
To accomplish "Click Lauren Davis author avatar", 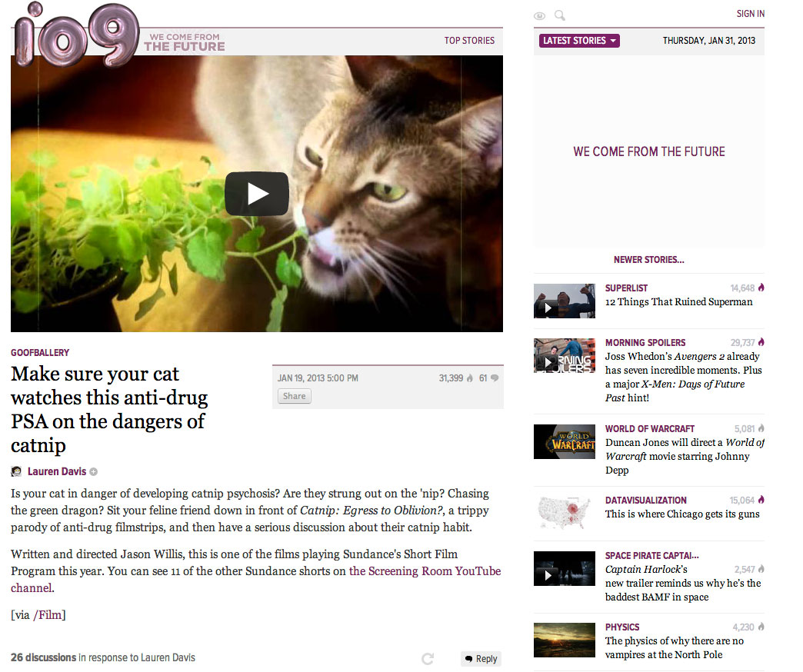I will [x=16, y=471].
